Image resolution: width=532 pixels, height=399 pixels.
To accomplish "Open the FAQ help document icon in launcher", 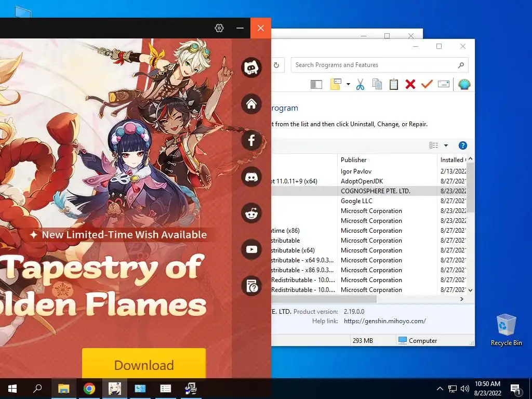I will click(251, 286).
